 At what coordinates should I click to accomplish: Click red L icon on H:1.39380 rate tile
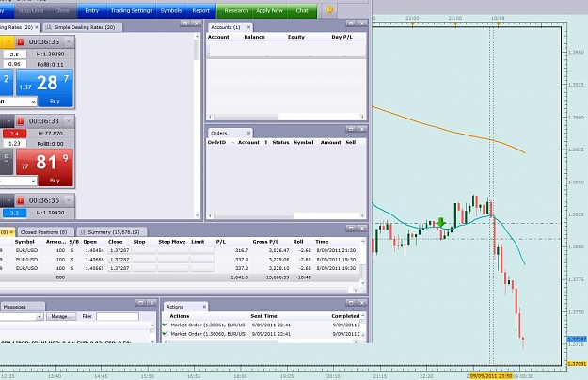coord(21,42)
